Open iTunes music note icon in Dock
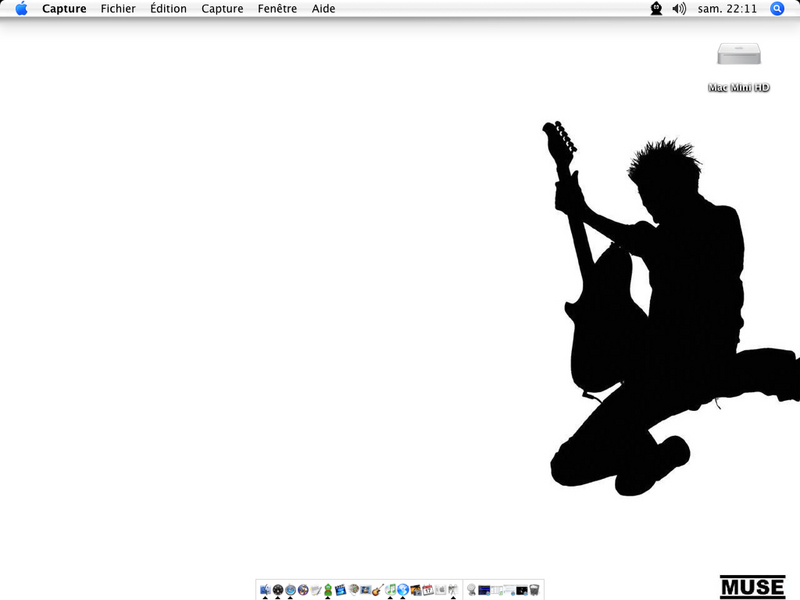 pyautogui.click(x=390, y=590)
